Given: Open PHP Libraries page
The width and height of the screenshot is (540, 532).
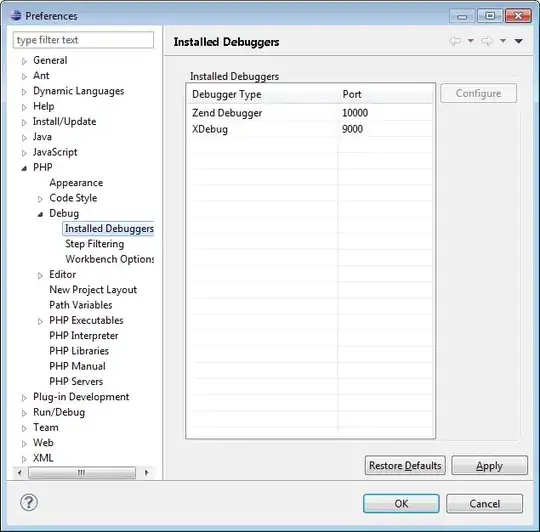Looking at the screenshot, I should click(79, 351).
